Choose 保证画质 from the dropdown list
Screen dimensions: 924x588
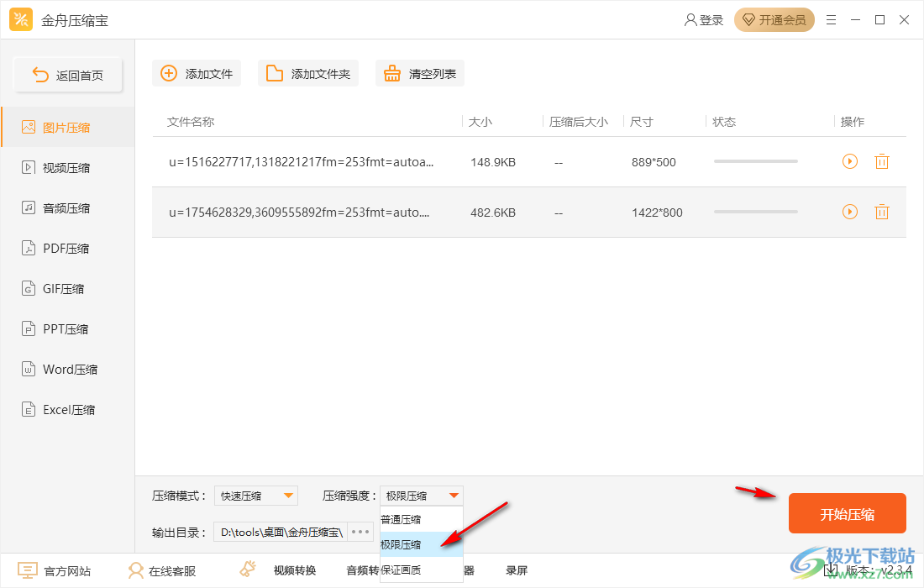(422, 570)
